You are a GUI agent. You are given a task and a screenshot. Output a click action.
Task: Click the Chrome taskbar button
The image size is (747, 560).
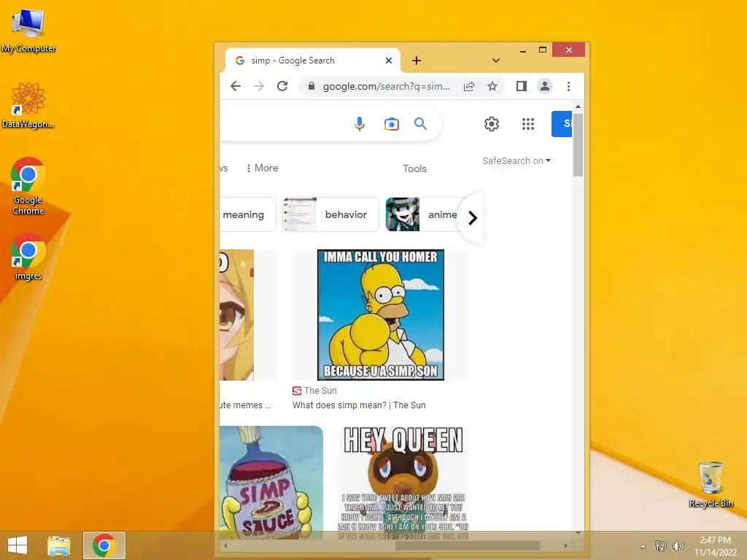point(104,545)
